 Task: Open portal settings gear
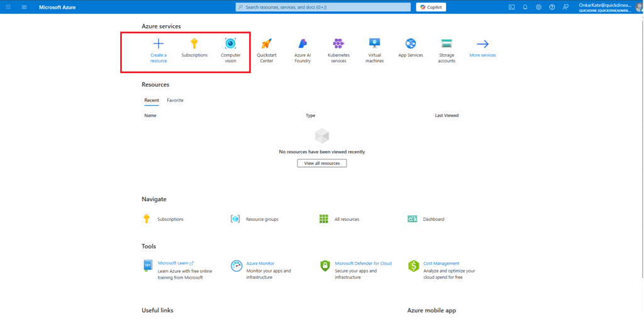point(538,7)
